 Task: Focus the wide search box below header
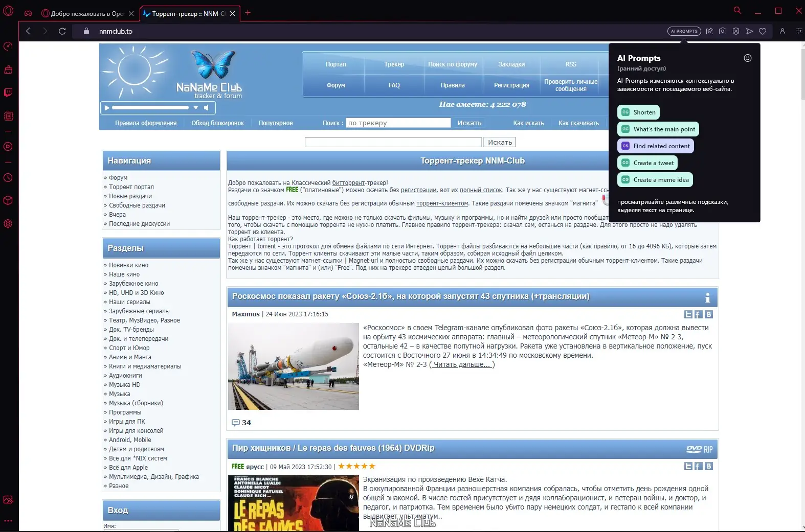click(393, 142)
